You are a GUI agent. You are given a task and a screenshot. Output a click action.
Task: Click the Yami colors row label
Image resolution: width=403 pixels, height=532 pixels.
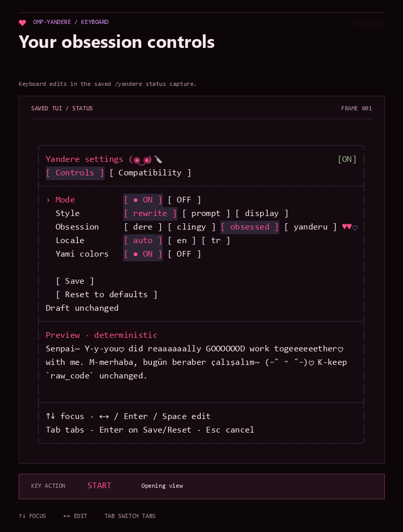pyautogui.click(x=82, y=254)
